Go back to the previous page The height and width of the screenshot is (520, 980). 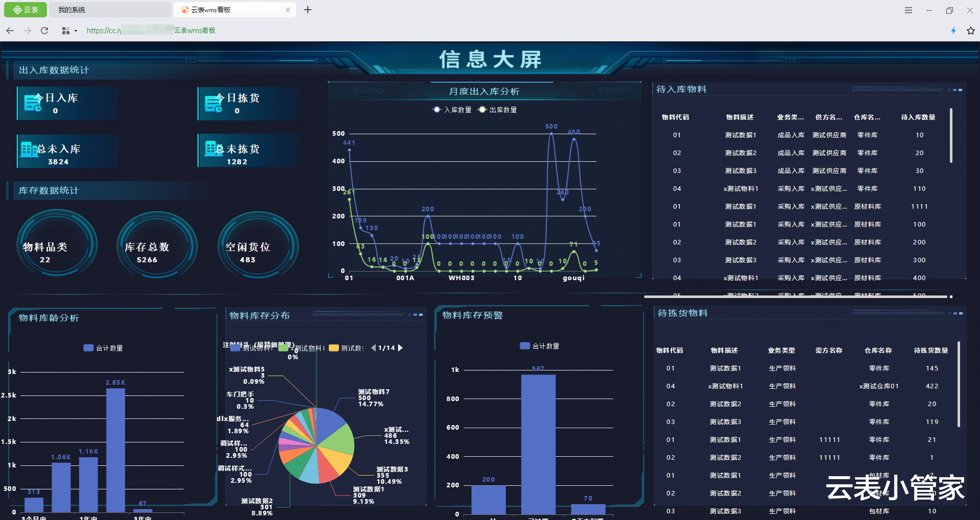(x=10, y=31)
